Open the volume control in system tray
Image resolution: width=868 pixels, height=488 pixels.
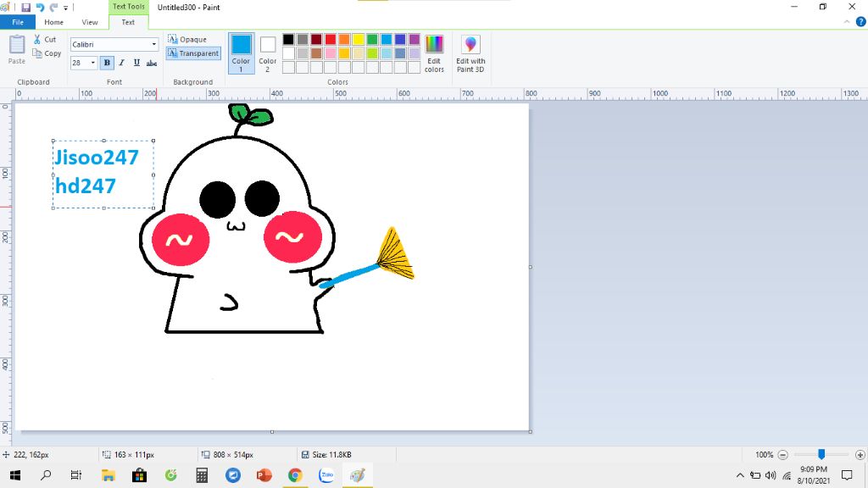point(771,475)
